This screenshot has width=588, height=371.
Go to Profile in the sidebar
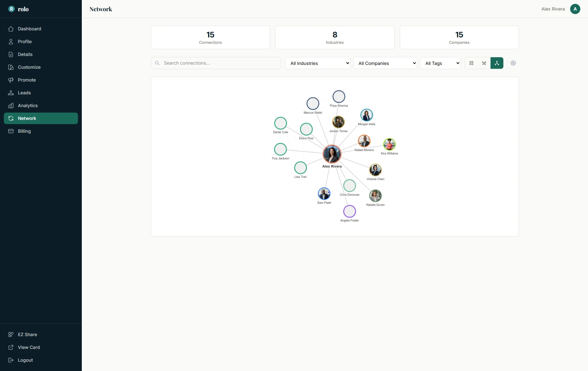pyautogui.click(x=41, y=42)
